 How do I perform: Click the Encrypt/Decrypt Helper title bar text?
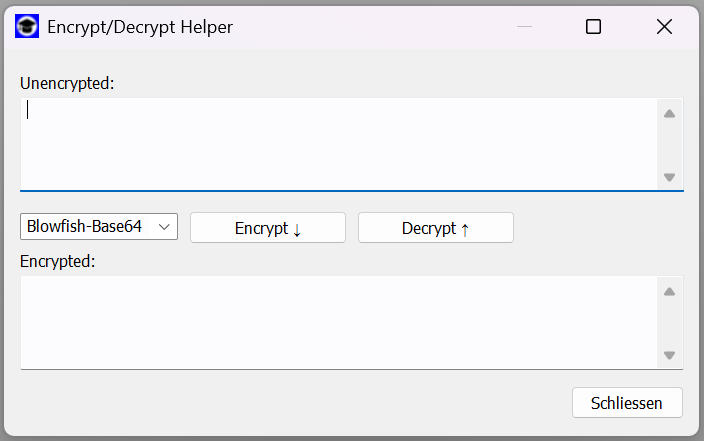140,27
